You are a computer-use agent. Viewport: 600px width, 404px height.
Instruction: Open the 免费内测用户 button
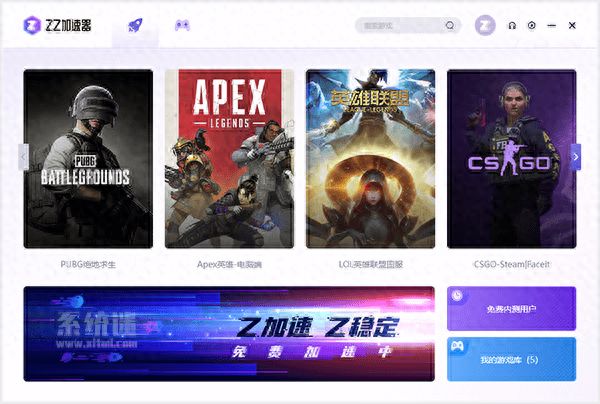tap(511, 308)
